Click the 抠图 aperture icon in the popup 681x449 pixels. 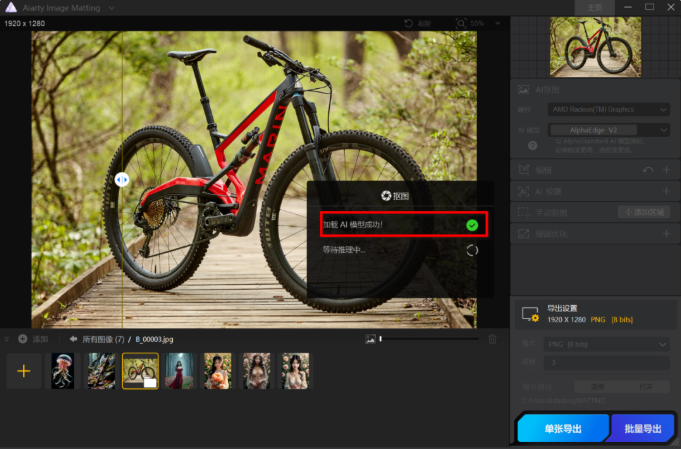(x=386, y=196)
